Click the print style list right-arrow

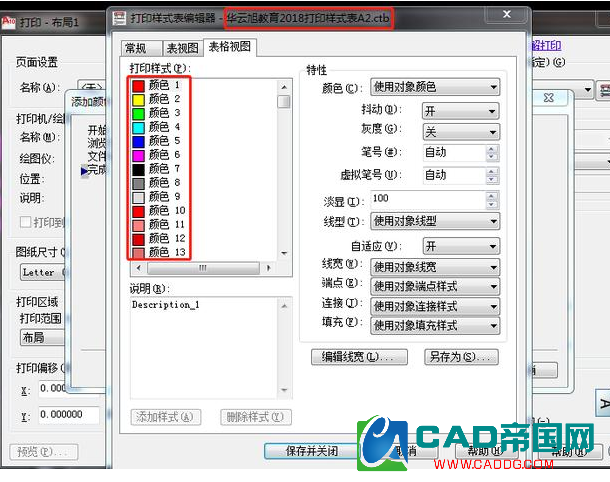[x=268, y=268]
